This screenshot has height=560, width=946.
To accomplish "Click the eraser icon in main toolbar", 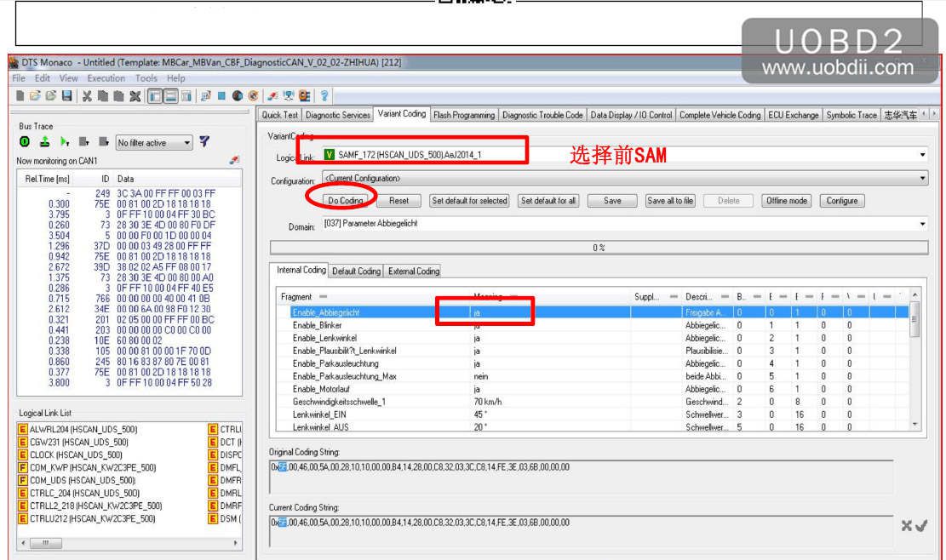I will tap(272, 96).
